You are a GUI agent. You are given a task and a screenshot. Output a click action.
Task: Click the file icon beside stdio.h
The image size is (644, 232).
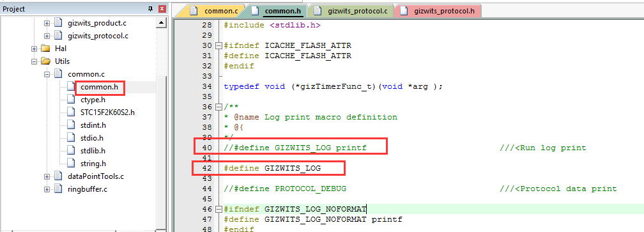72,138
